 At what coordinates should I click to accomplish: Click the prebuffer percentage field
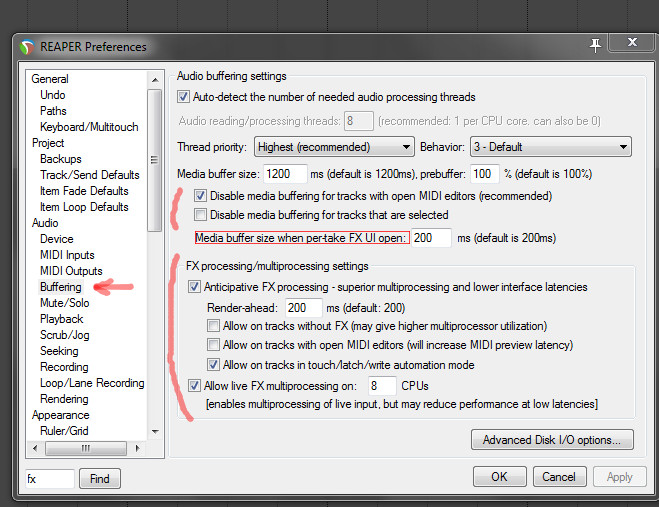(x=485, y=174)
